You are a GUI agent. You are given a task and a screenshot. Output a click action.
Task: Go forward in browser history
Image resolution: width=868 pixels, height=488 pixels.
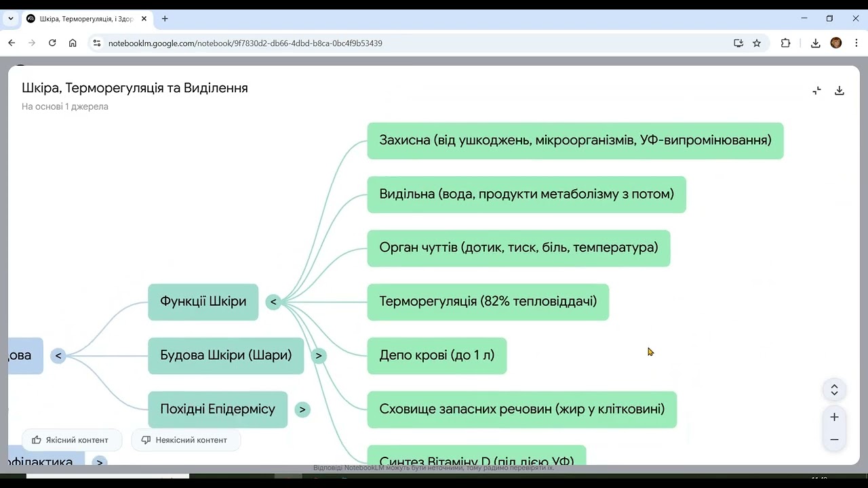[32, 43]
